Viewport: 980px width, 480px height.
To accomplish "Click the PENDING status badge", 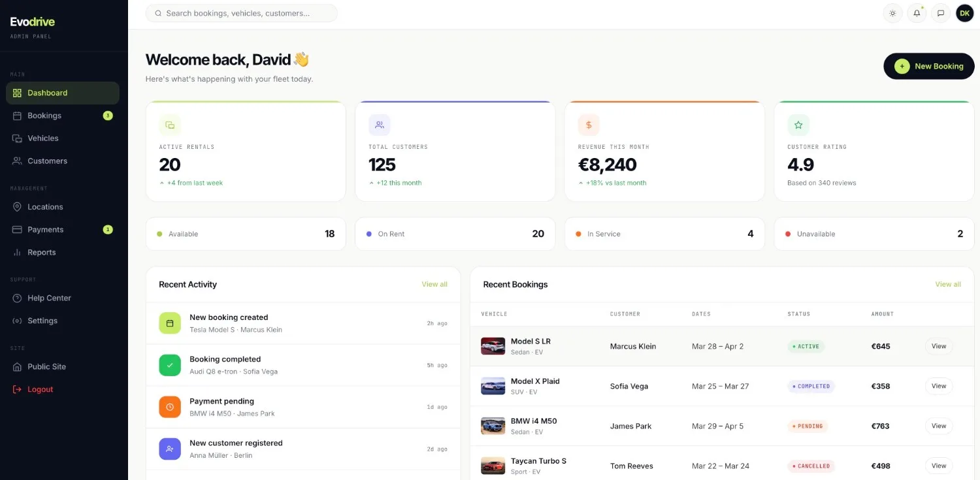I will (808, 426).
